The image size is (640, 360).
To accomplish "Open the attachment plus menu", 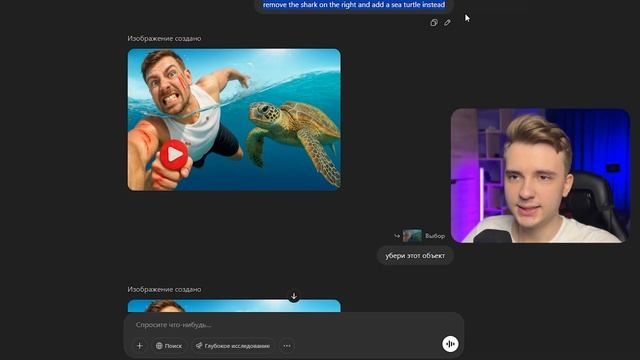I will pyautogui.click(x=140, y=346).
